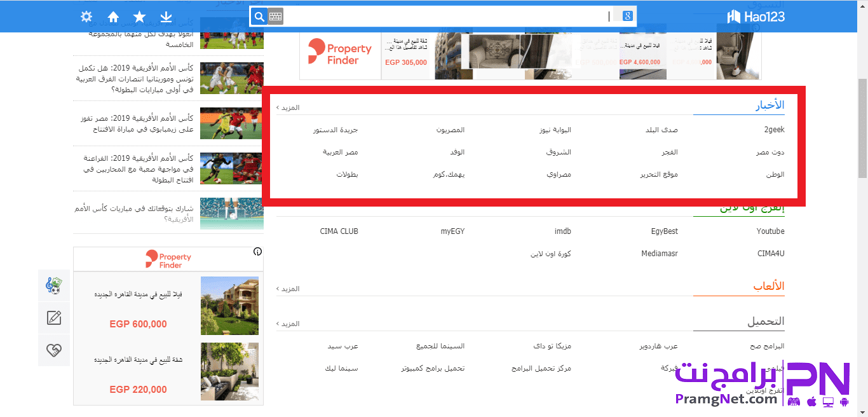Open the on-screen keyboard icon

tap(275, 17)
